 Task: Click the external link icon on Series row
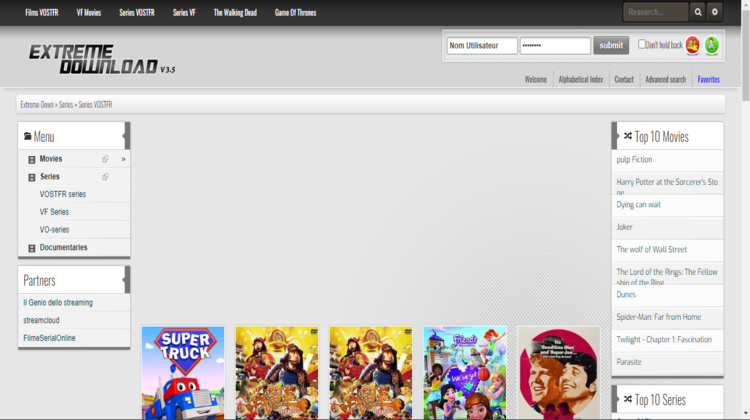pos(105,177)
